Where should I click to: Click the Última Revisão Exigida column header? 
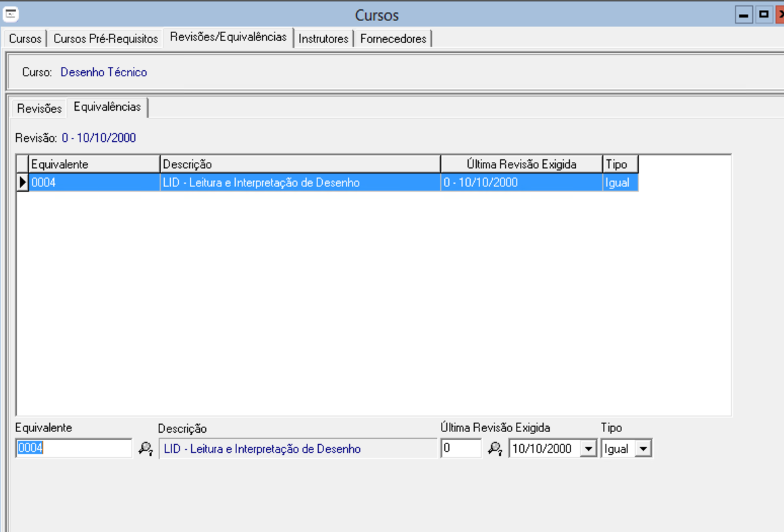[521, 164]
